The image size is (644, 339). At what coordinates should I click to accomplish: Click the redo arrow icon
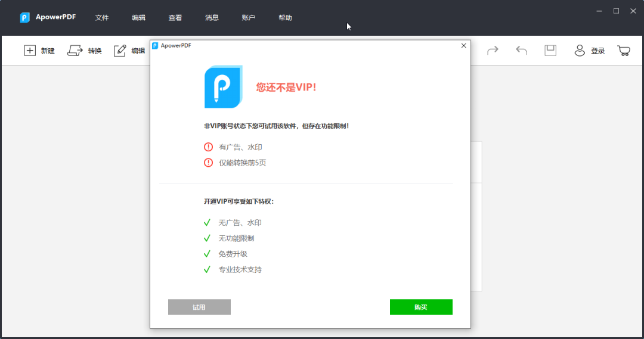(493, 51)
